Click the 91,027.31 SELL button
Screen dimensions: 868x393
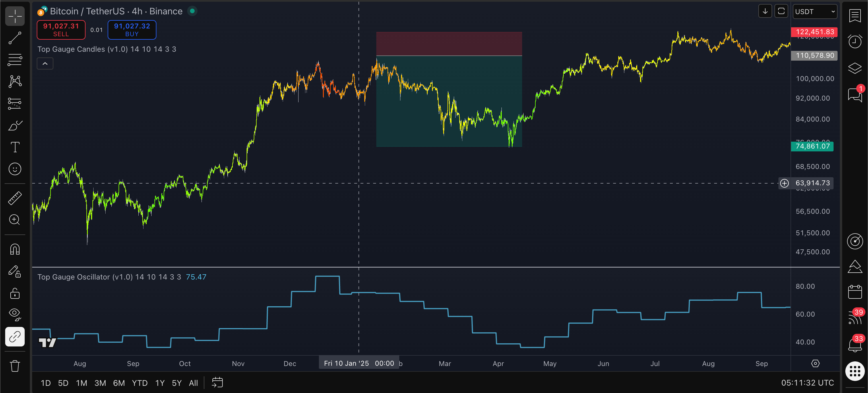(x=61, y=30)
